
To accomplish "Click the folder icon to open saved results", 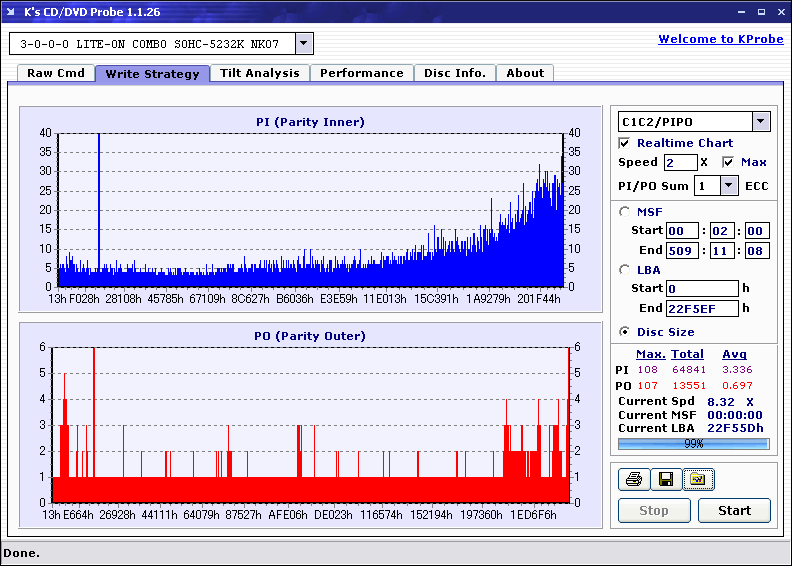I will pyautogui.click(x=696, y=480).
